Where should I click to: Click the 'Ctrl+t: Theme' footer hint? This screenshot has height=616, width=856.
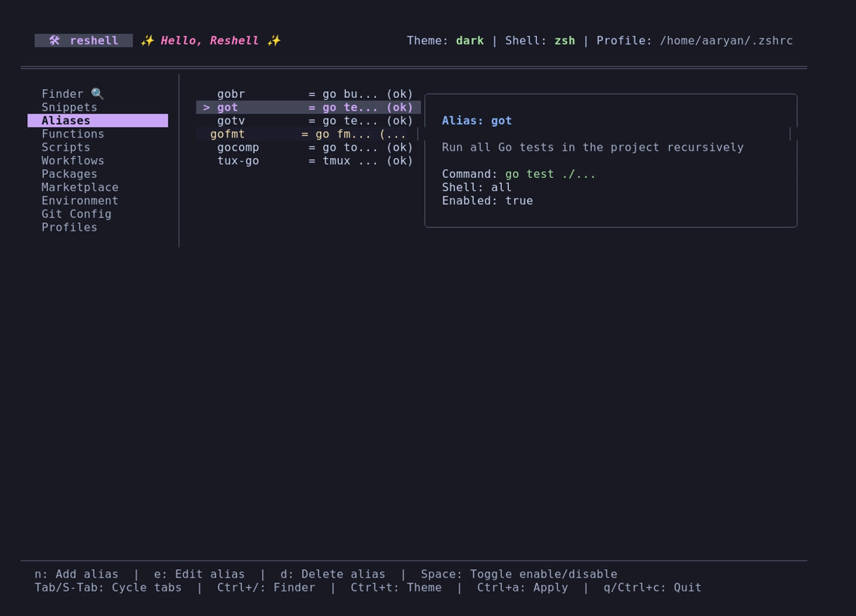(x=396, y=587)
